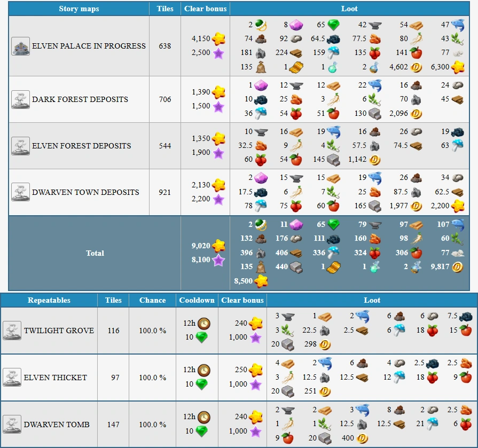
Task: Click the Dwarven Town Deposits map icon
Action: click(20, 192)
